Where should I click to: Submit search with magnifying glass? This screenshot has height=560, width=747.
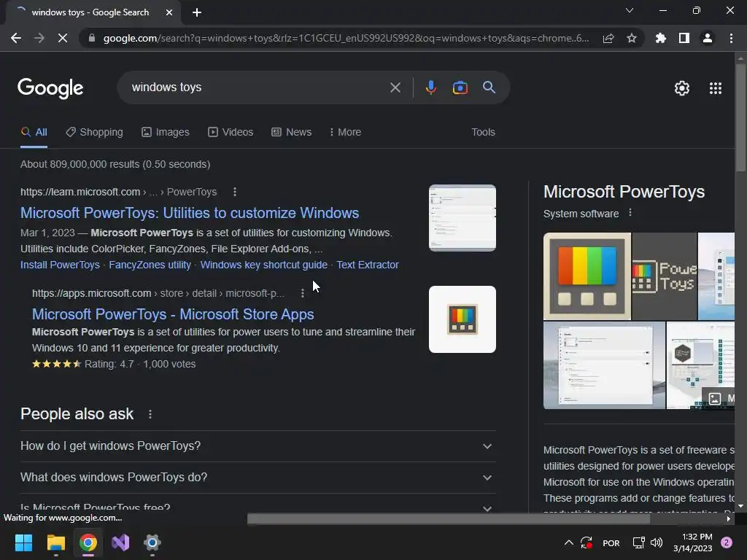(489, 87)
